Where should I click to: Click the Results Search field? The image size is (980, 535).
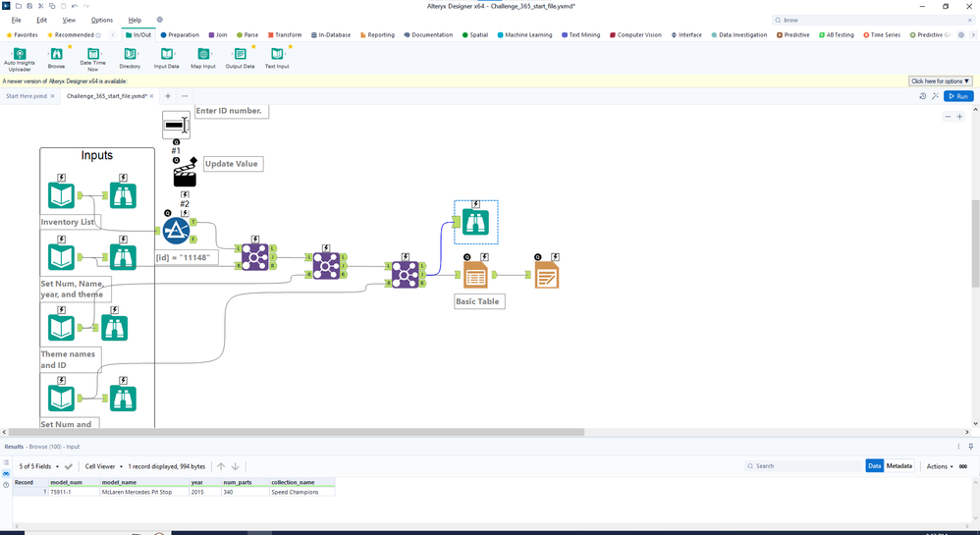click(x=803, y=466)
